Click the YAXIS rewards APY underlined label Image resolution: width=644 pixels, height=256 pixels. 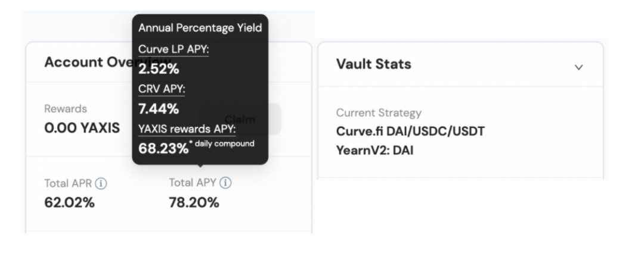(187, 129)
